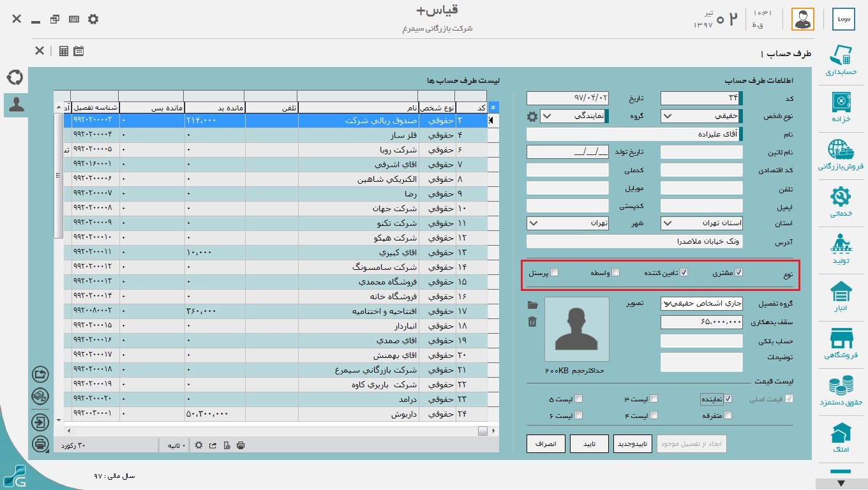This screenshot has width=868, height=490.
Task: Open the حسابداری (Accounting) module
Action: [841, 61]
